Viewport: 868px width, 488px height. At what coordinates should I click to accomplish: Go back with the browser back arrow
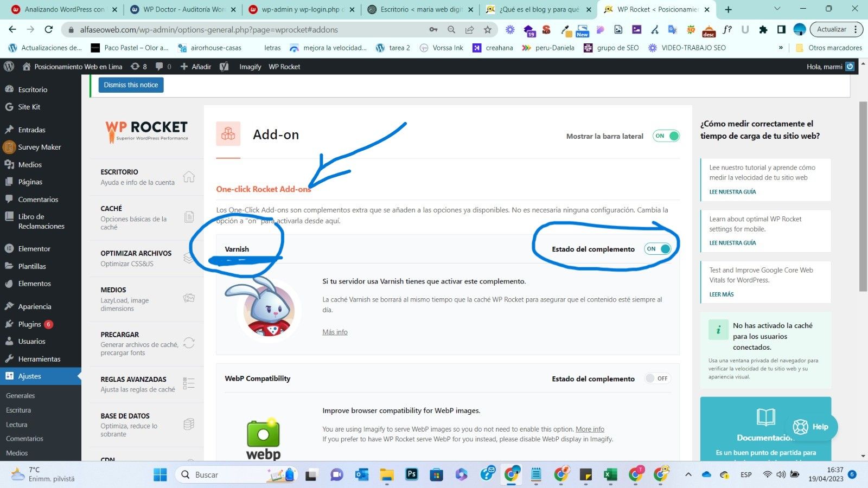(12, 29)
